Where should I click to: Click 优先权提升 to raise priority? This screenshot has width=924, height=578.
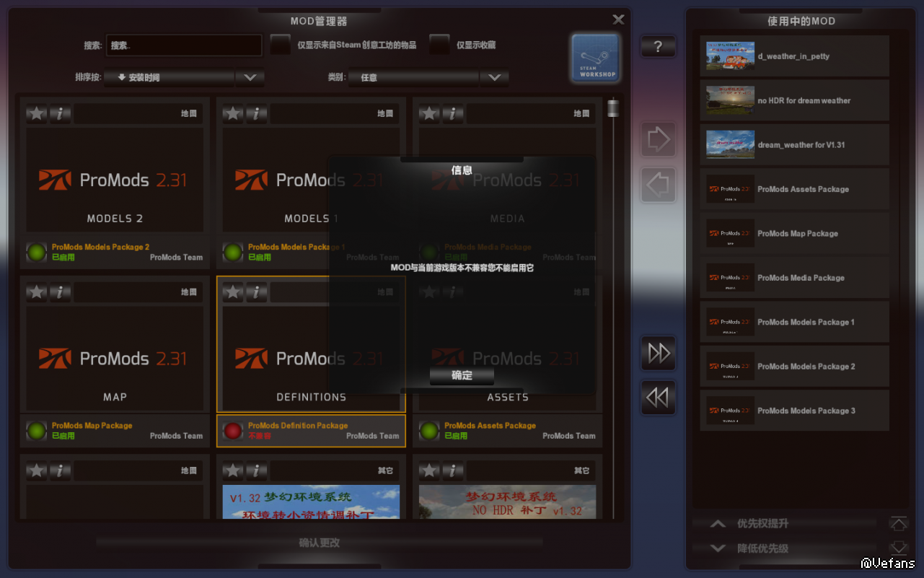pyautogui.click(x=762, y=524)
